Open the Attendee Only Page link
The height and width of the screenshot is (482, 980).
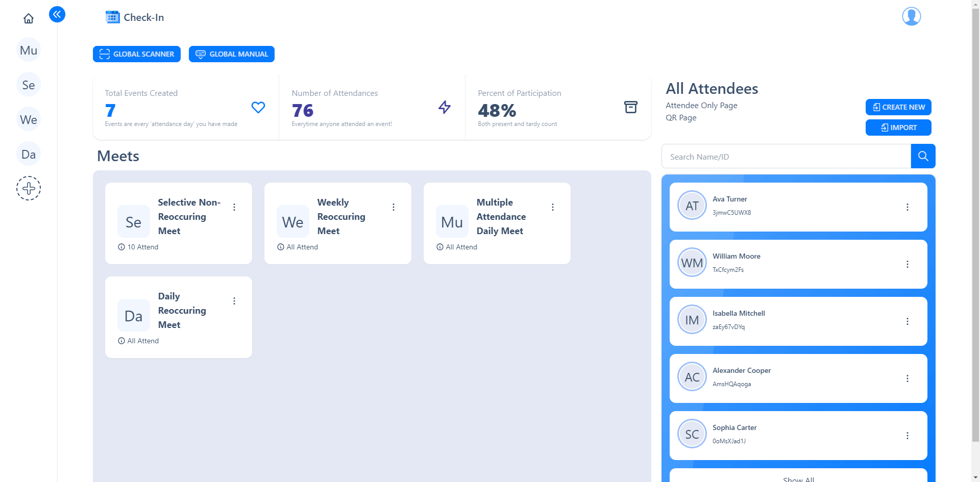(x=701, y=106)
